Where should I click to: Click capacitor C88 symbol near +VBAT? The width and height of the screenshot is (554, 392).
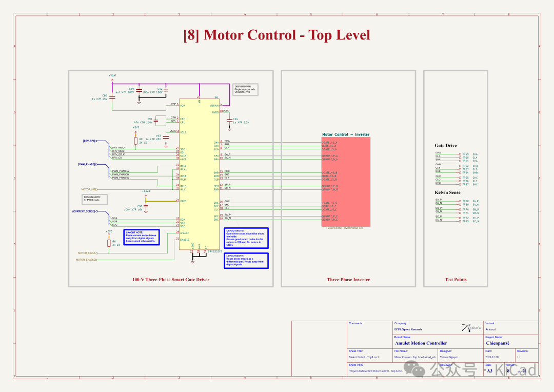[x=112, y=96]
